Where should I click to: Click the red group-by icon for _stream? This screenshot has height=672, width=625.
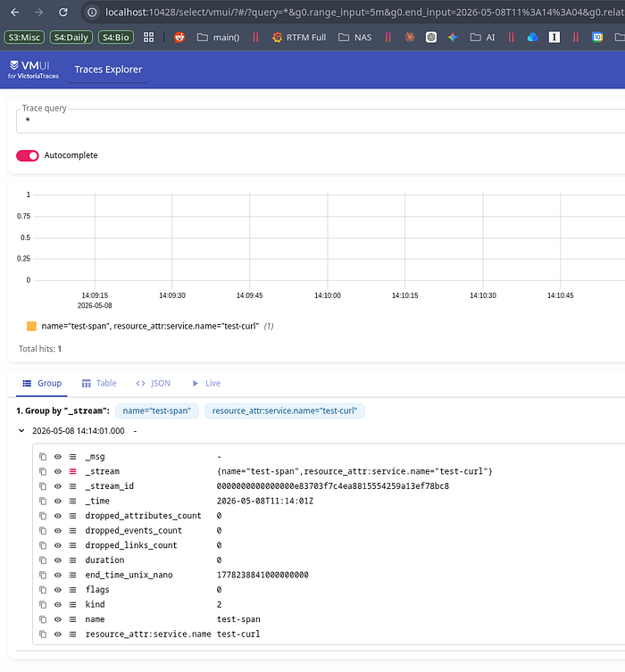(x=73, y=471)
